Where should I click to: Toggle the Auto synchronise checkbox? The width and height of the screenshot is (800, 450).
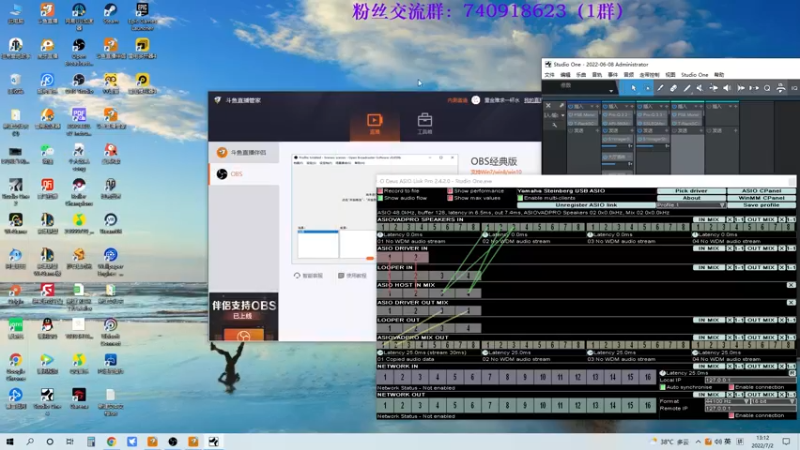663,387
